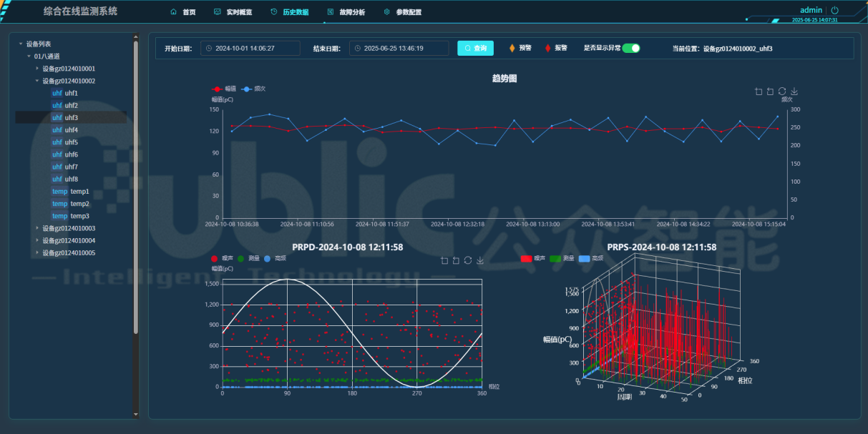Hide 噪声 series in PRPD legend
868x434 pixels.
tap(223, 258)
